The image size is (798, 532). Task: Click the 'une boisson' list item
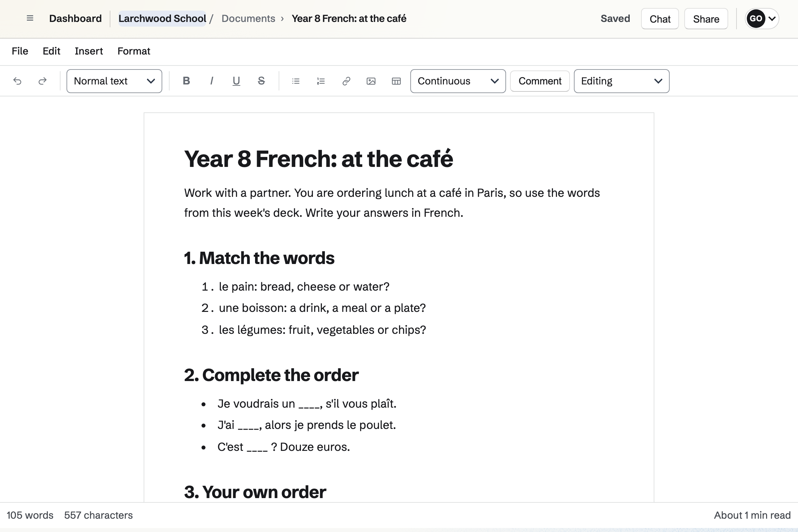322,308
